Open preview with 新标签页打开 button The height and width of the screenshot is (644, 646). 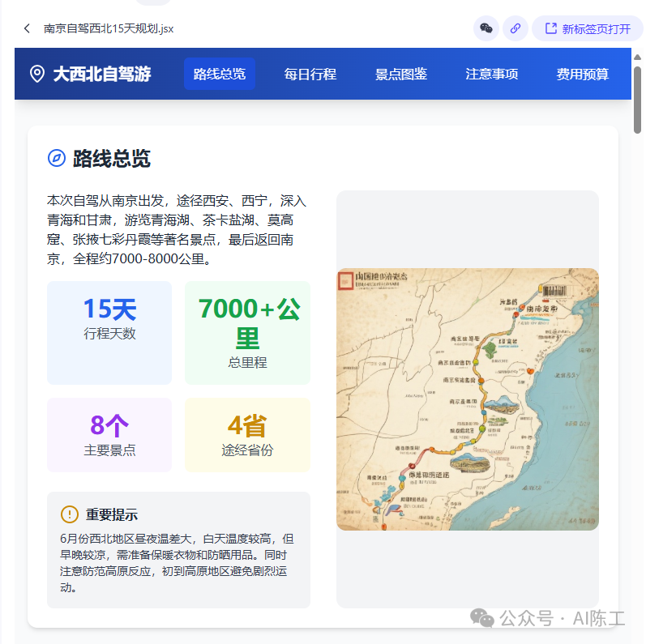(x=587, y=28)
